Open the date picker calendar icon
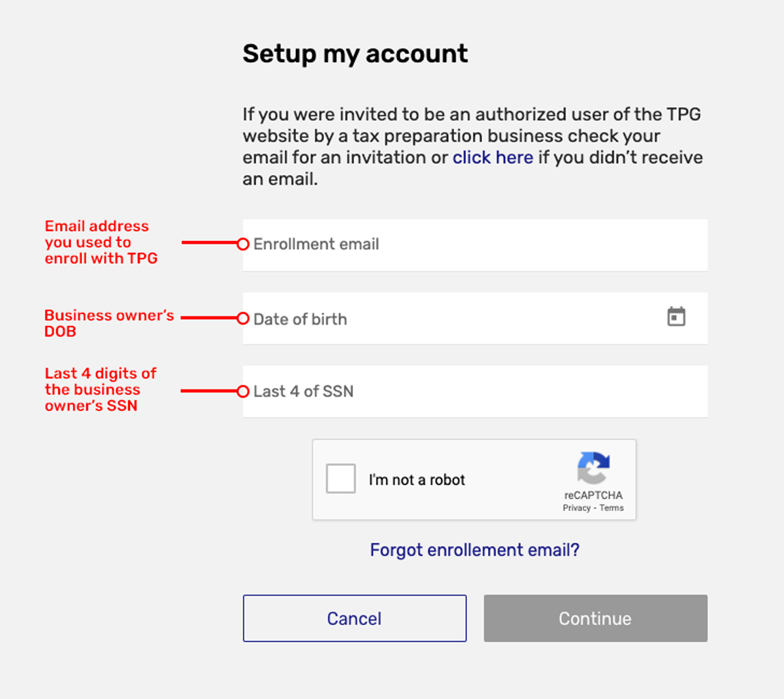This screenshot has height=699, width=784. point(676,316)
